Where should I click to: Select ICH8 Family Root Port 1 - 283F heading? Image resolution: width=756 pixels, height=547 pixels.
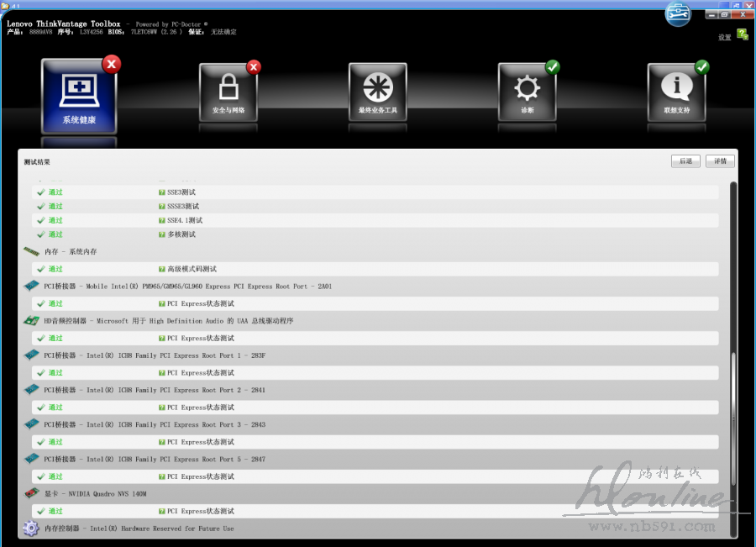155,355
